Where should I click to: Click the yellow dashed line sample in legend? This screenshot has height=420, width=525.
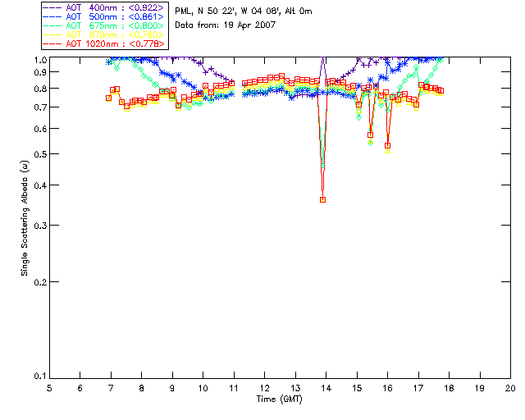pos(52,34)
